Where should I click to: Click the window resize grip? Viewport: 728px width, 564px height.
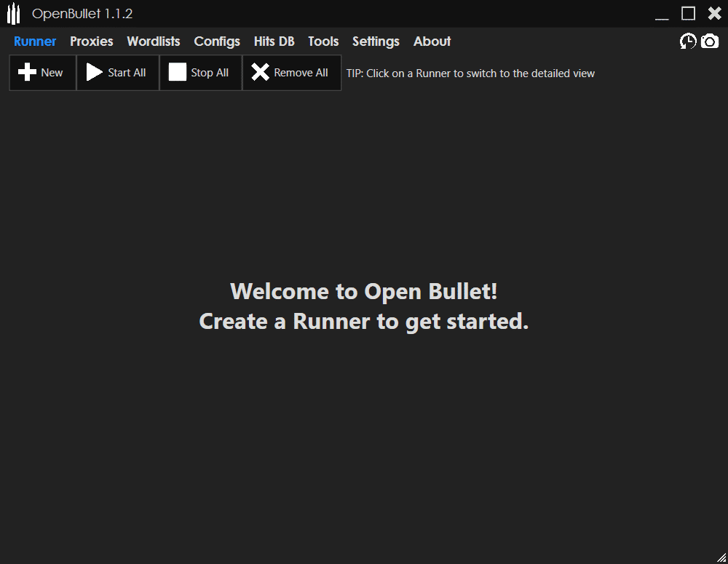(721, 557)
